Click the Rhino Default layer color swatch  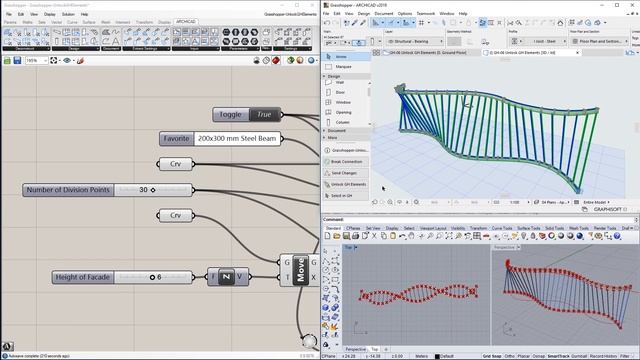[437, 356]
